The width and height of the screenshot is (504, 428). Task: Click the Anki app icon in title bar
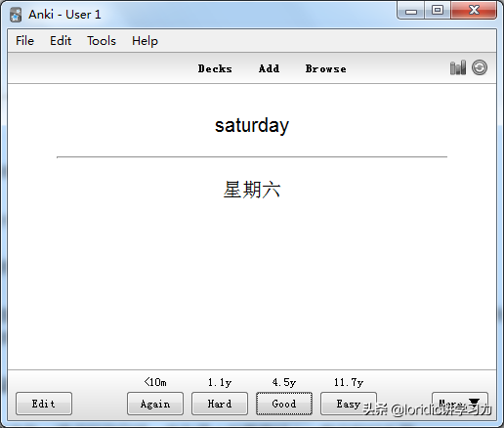point(16,15)
